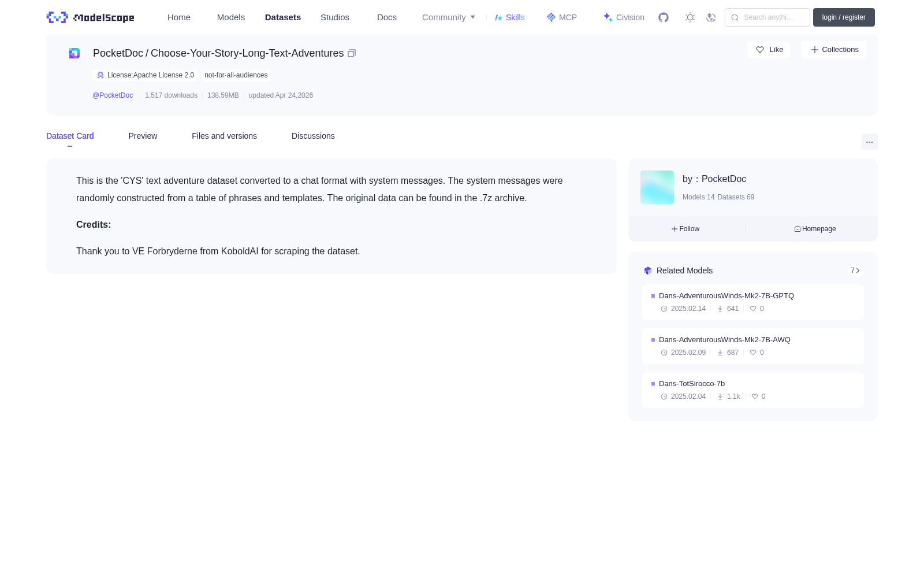Click clock icon on Dans-AdventurousWinds-Mk2-7B-AWQ
Image resolution: width=924 pixels, height=578 pixels.
coord(664,353)
